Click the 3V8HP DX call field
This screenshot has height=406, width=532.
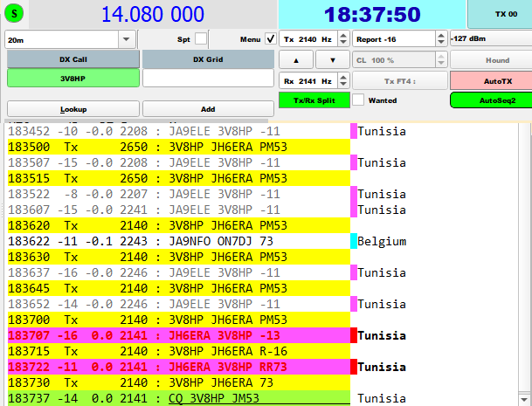73,79
